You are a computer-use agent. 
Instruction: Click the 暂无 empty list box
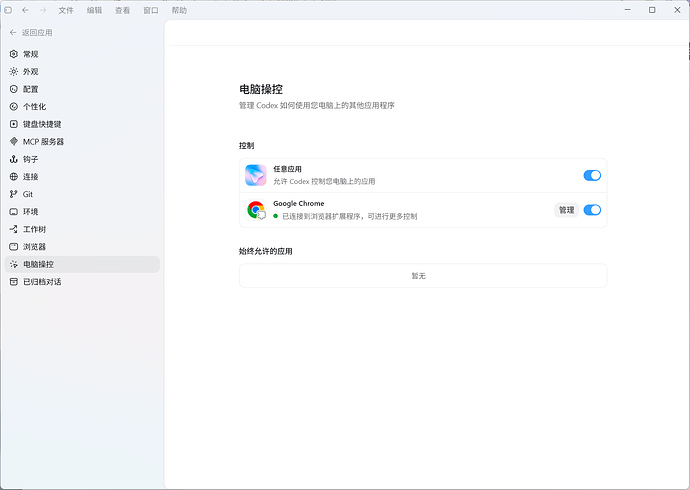pyautogui.click(x=423, y=276)
